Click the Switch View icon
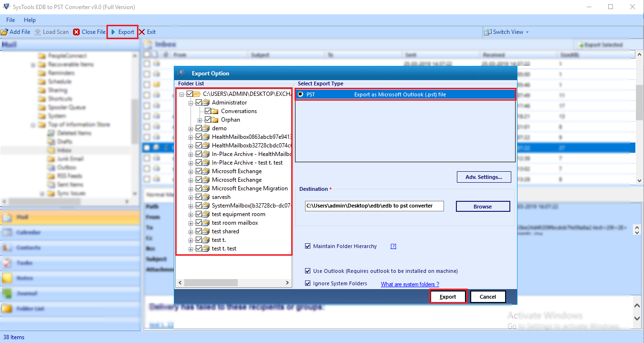This screenshot has width=644, height=343. (487, 32)
